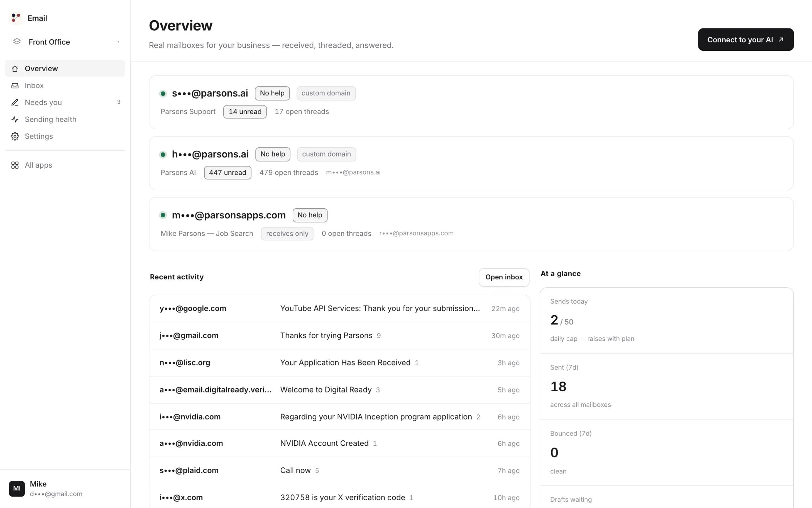Click the Email app logo icon
The image size is (812, 508).
click(x=16, y=18)
